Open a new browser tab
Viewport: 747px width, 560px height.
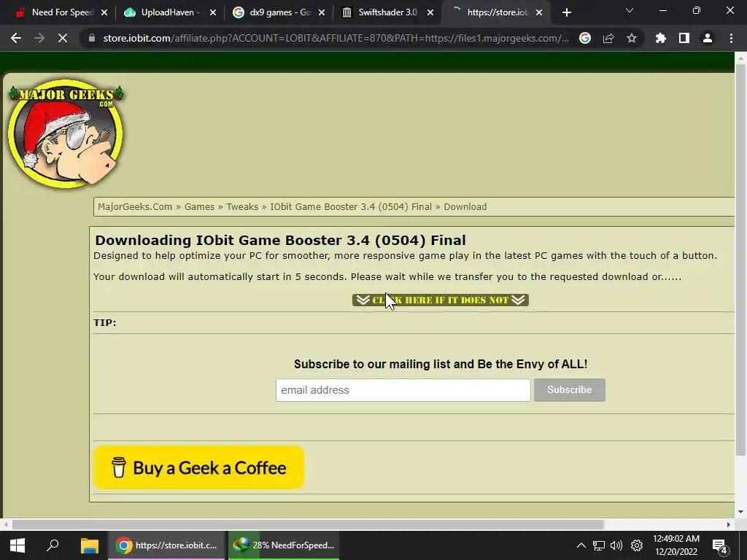(566, 12)
